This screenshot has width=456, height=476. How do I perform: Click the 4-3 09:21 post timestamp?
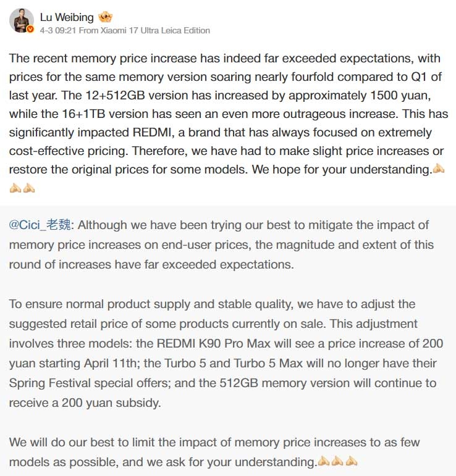point(57,30)
